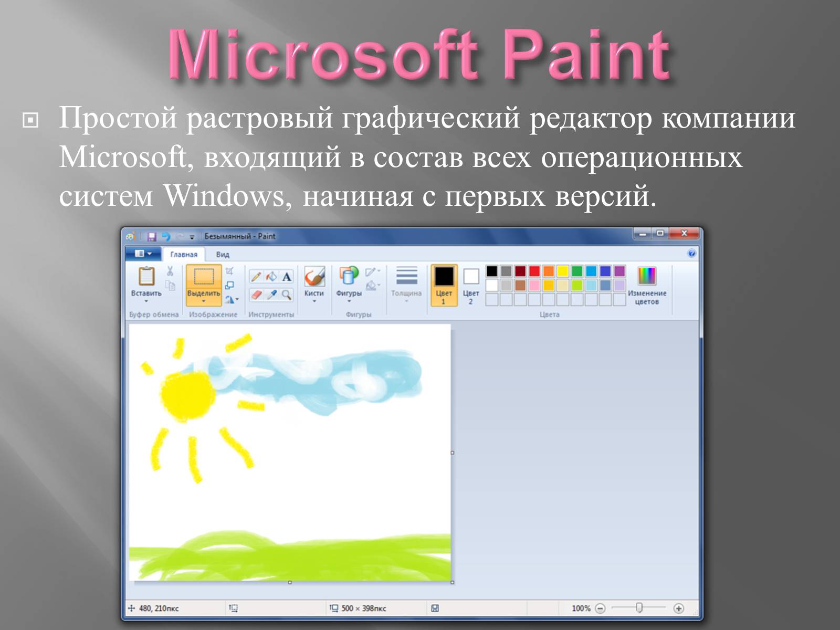The image size is (840, 630).
Task: Pick the pink palette swatch
Action: (x=534, y=285)
